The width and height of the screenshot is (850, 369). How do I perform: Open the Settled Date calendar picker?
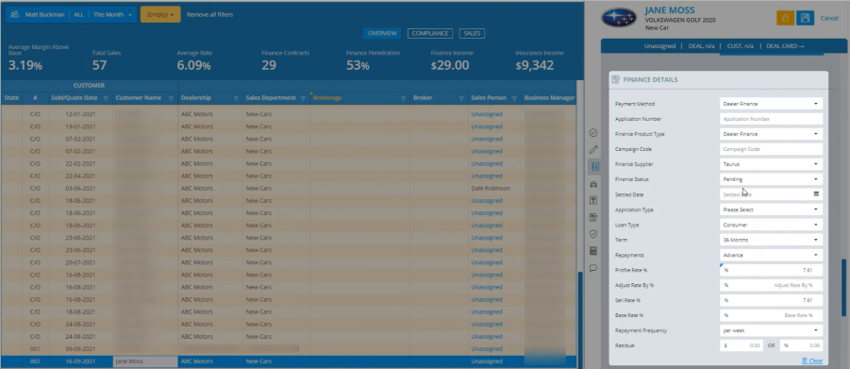point(816,194)
